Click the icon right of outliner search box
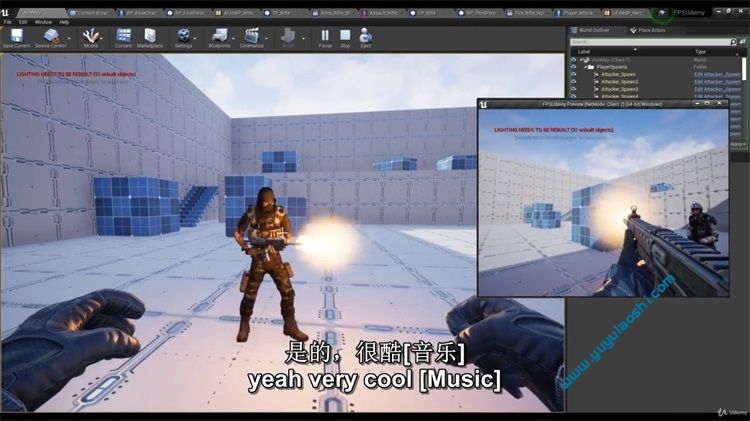The height and width of the screenshot is (421, 750). click(742, 42)
